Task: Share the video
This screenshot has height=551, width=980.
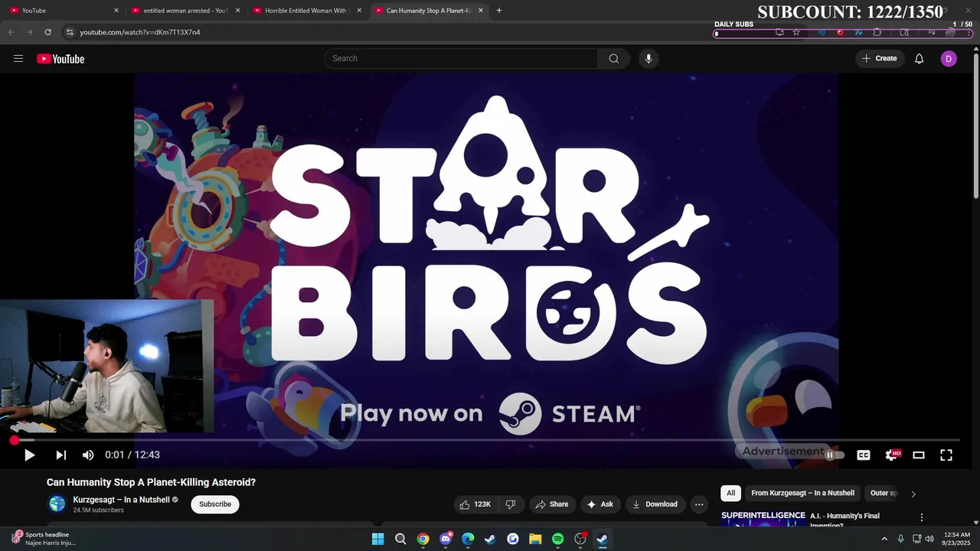Action: [x=551, y=504]
